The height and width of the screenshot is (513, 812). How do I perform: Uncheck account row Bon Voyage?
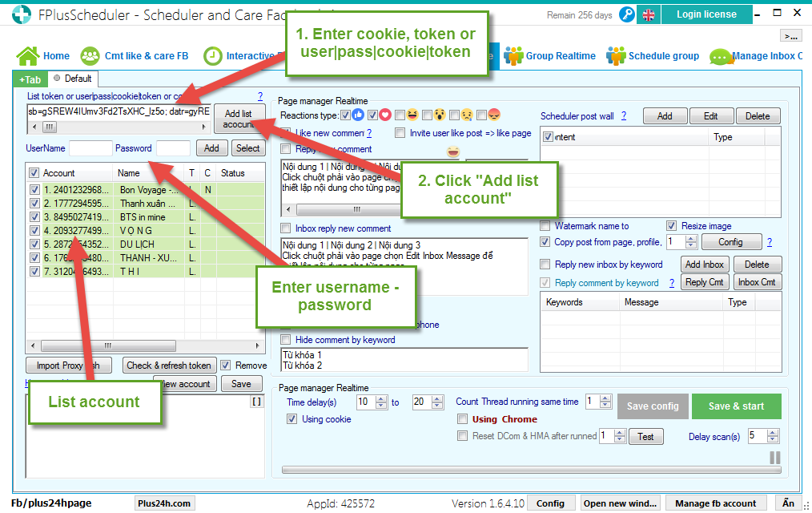point(34,190)
